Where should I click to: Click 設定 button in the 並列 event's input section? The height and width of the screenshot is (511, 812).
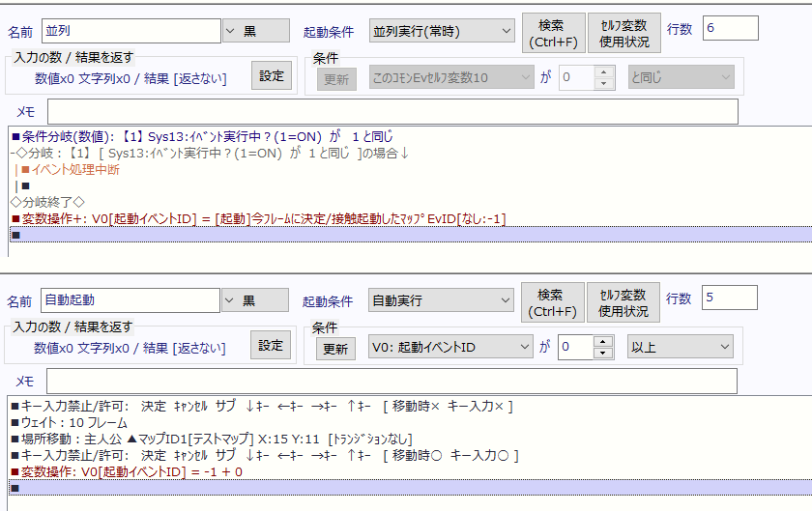(271, 75)
